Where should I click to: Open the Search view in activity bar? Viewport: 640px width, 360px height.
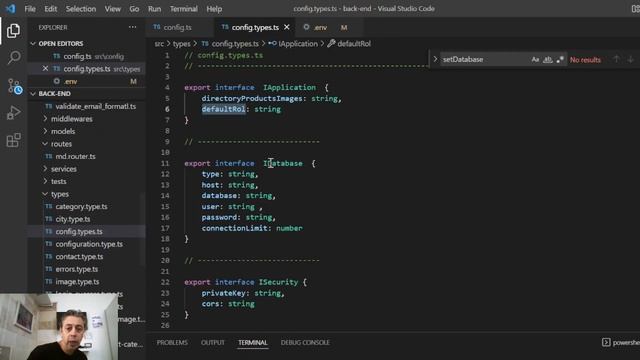tap(13, 58)
